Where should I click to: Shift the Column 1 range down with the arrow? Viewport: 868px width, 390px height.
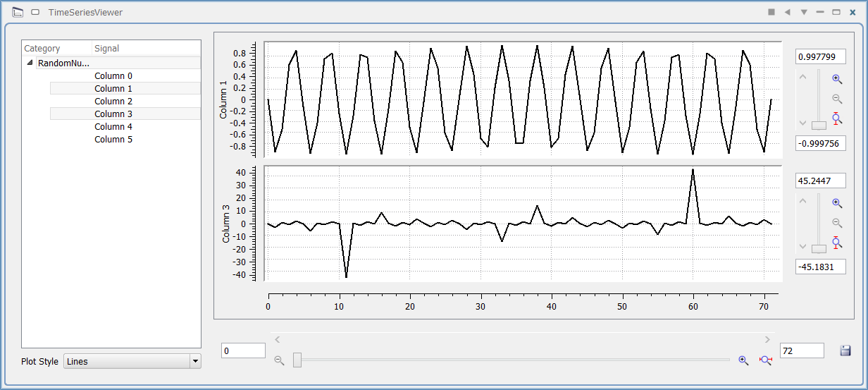(802, 123)
